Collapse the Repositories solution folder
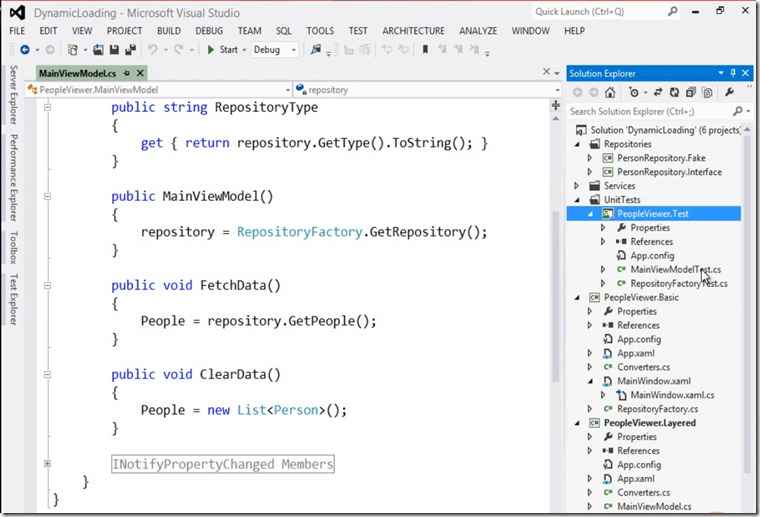This screenshot has height=517, width=760. point(577,144)
